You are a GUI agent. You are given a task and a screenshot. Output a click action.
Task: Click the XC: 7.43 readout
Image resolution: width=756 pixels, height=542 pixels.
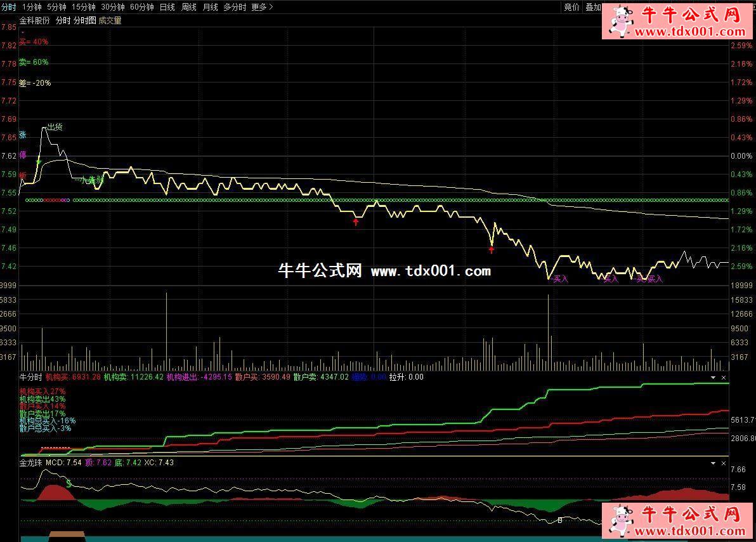click(x=159, y=463)
